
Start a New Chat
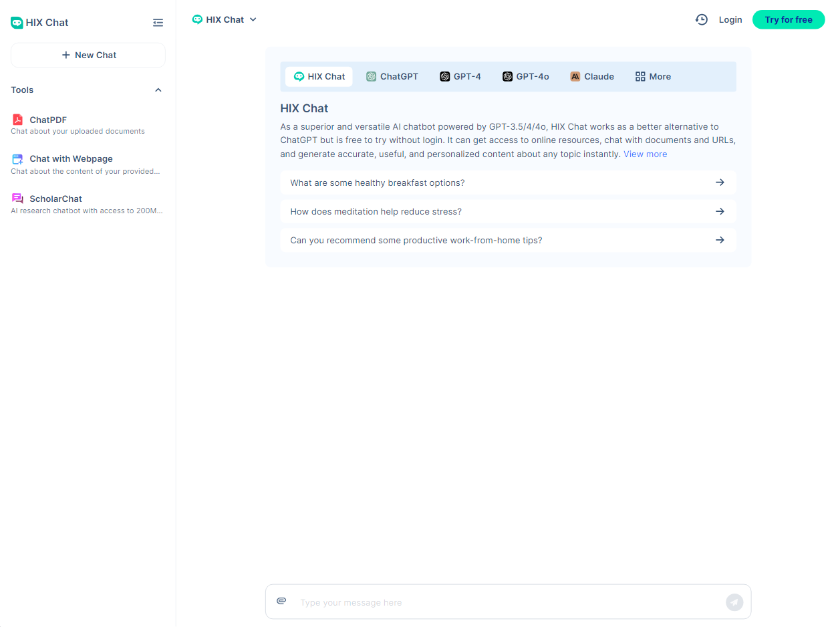pyautogui.click(x=88, y=55)
